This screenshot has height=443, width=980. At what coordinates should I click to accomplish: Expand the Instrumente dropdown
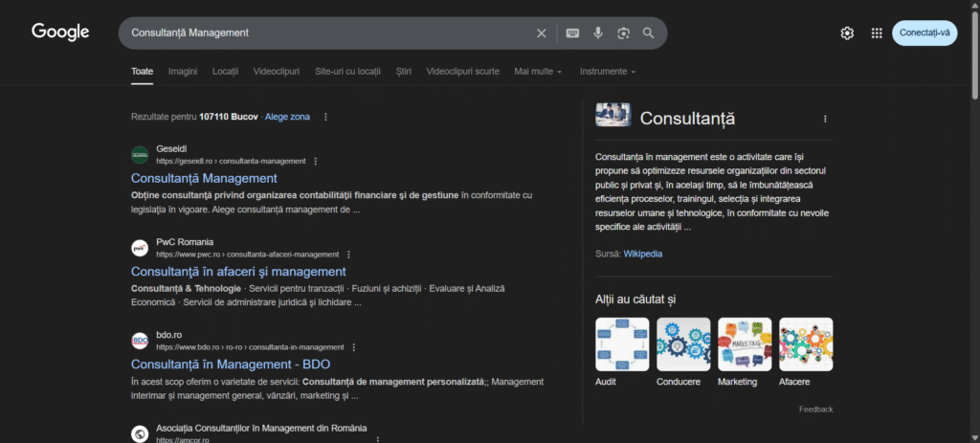click(608, 71)
